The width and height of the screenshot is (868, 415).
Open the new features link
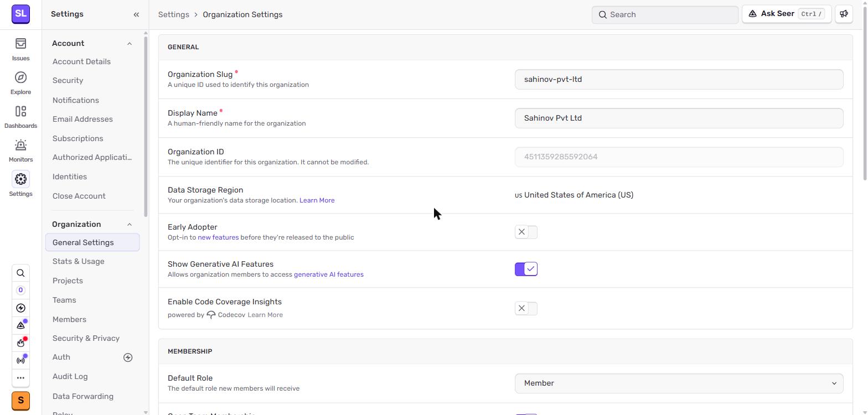point(218,237)
